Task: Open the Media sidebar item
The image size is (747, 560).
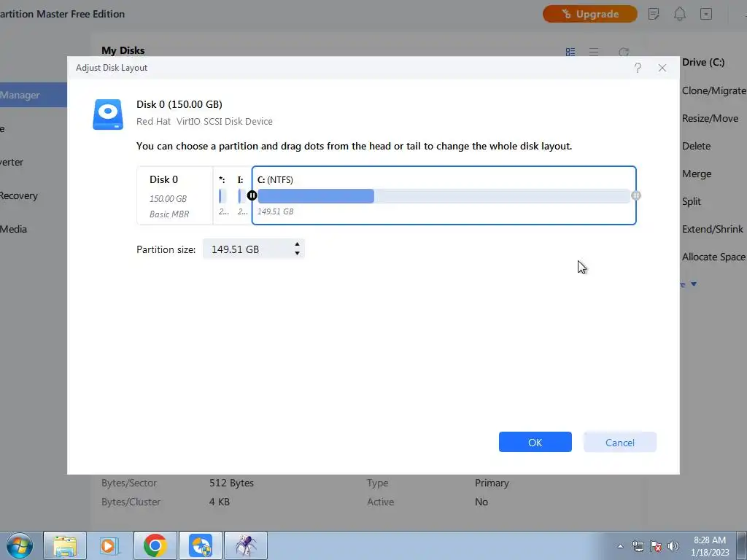Action: pos(13,229)
